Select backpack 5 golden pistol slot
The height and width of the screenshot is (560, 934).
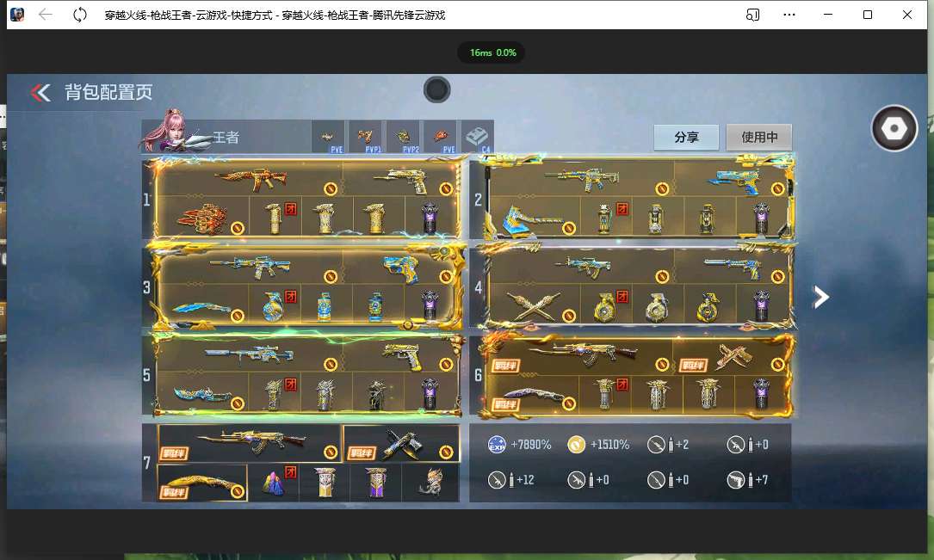[x=400, y=354]
